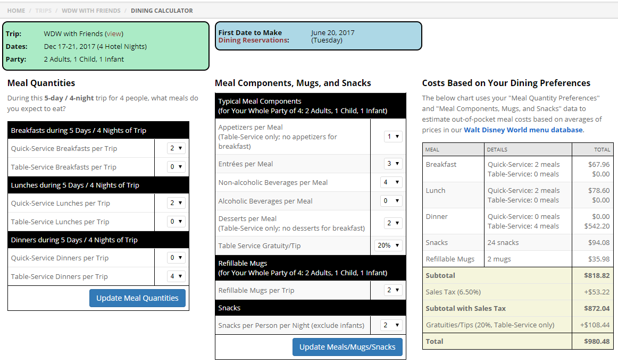Open Snacks per Person per Night dropdown

tap(391, 325)
